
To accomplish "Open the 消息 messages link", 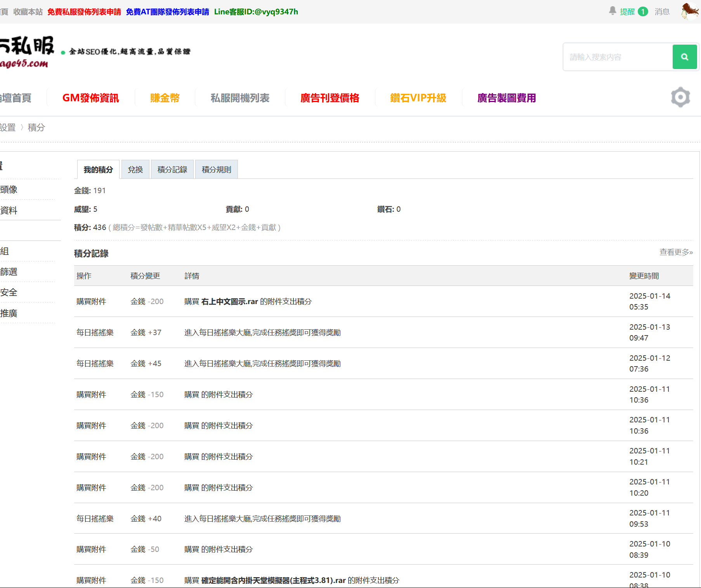I will coord(662,12).
